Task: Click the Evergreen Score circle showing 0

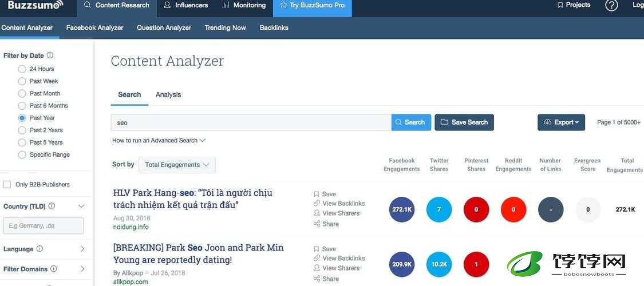Action: point(588,210)
